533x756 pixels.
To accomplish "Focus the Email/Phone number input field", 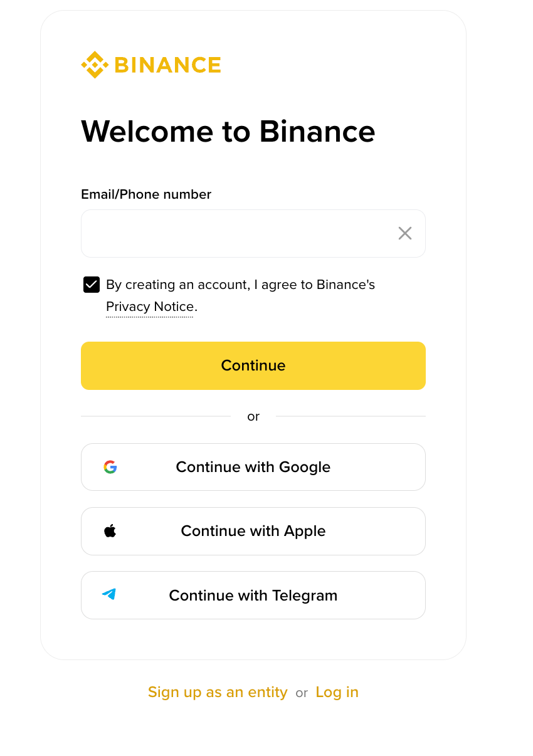I will click(253, 233).
